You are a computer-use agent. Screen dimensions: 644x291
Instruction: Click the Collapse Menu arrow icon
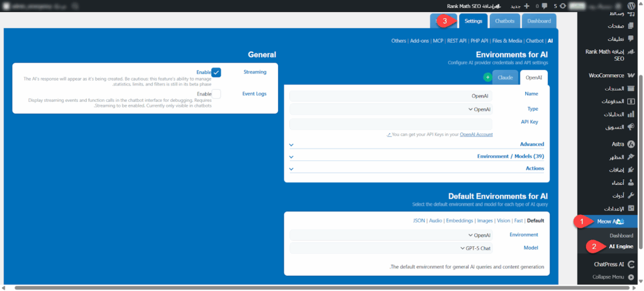coord(631,277)
